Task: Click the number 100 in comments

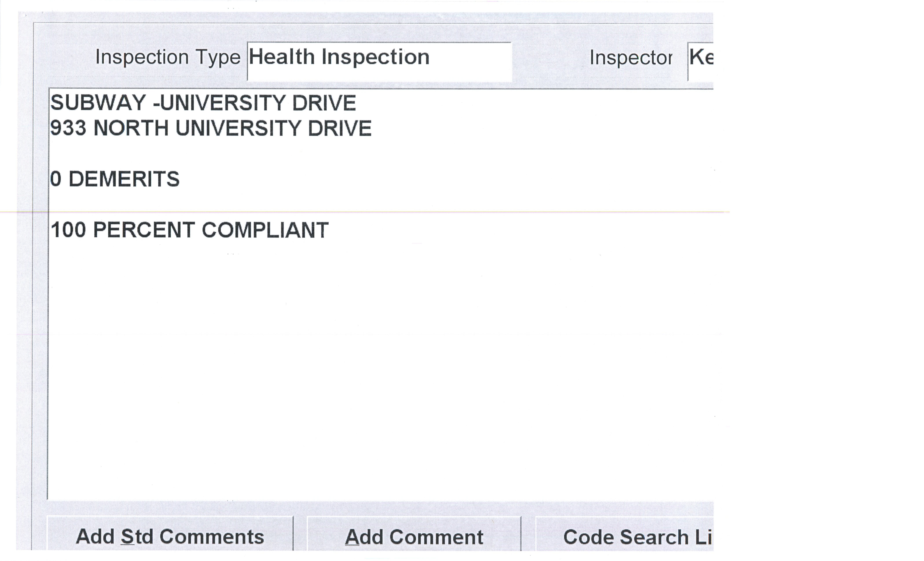Action: pos(68,230)
